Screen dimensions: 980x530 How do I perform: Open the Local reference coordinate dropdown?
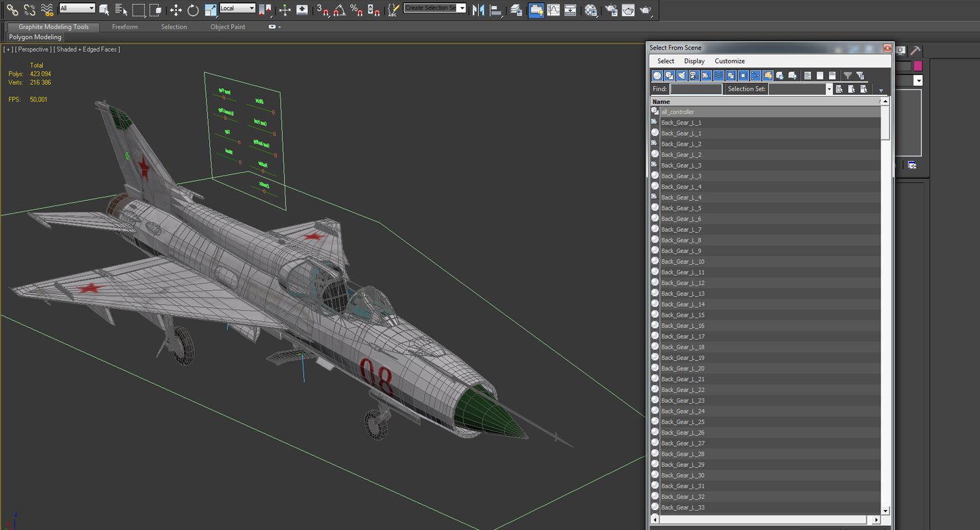tap(238, 8)
